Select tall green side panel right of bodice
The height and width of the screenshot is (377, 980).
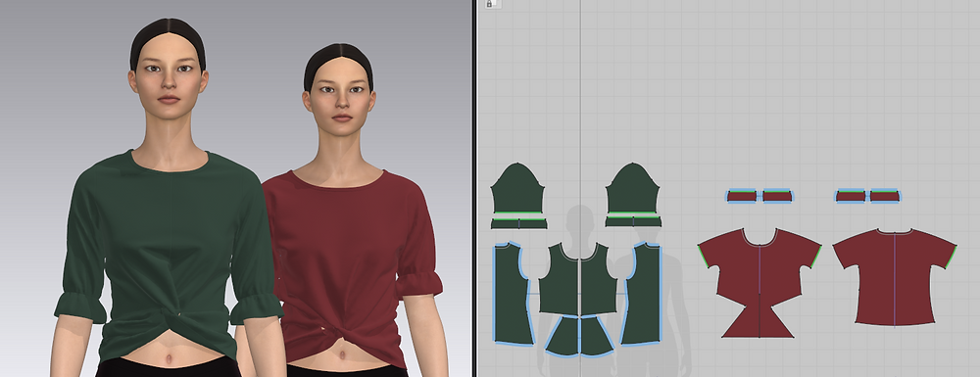click(642, 294)
